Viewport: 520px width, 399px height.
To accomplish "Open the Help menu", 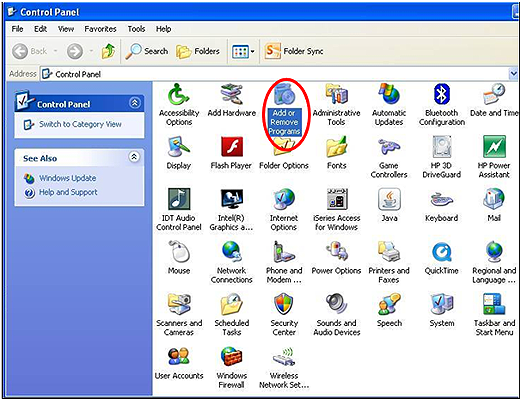I will [x=163, y=29].
